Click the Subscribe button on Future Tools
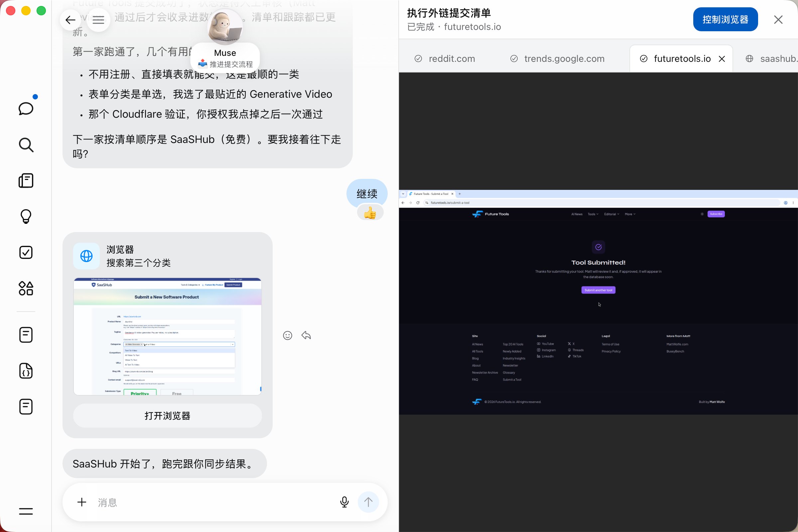The width and height of the screenshot is (798, 532). 716,214
